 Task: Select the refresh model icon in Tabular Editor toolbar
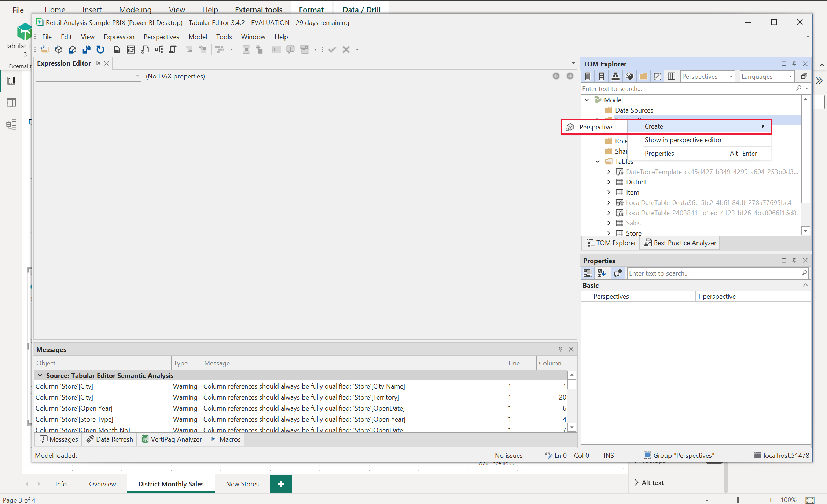pos(100,49)
